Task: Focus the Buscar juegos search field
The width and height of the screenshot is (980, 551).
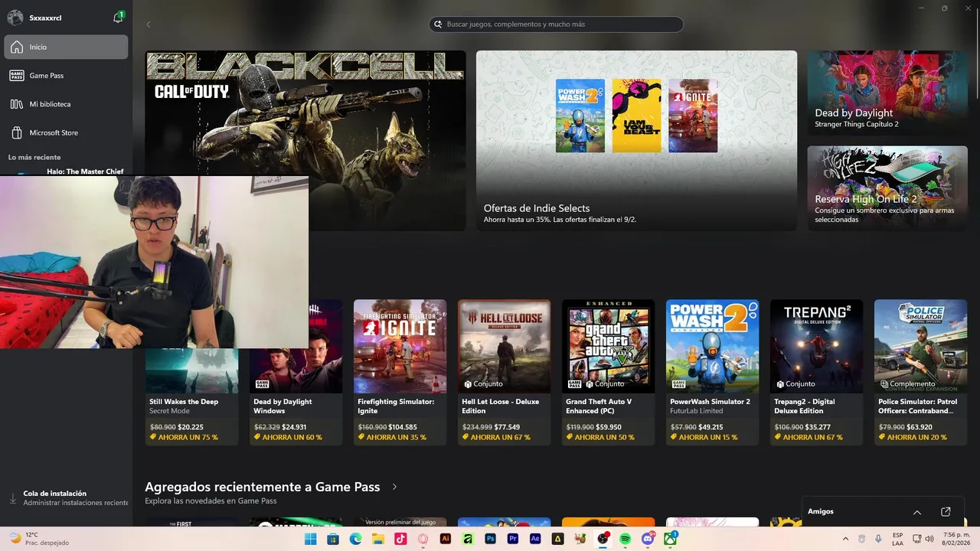Action: pyautogui.click(x=556, y=24)
